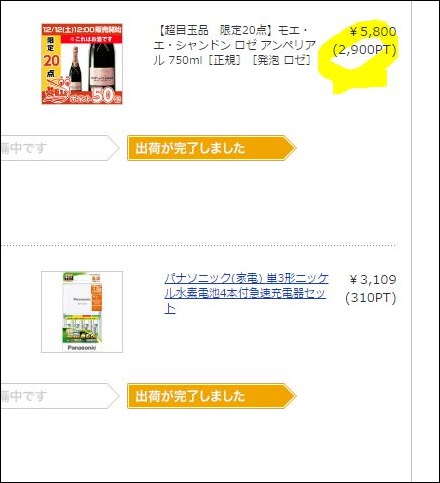
Task: Click the 12/12(土)12:00販売開始 banner on thumbnail
Action: pyautogui.click(x=82, y=29)
